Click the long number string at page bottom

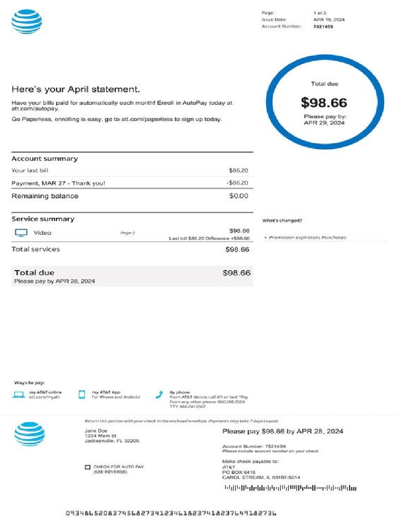coord(171,513)
